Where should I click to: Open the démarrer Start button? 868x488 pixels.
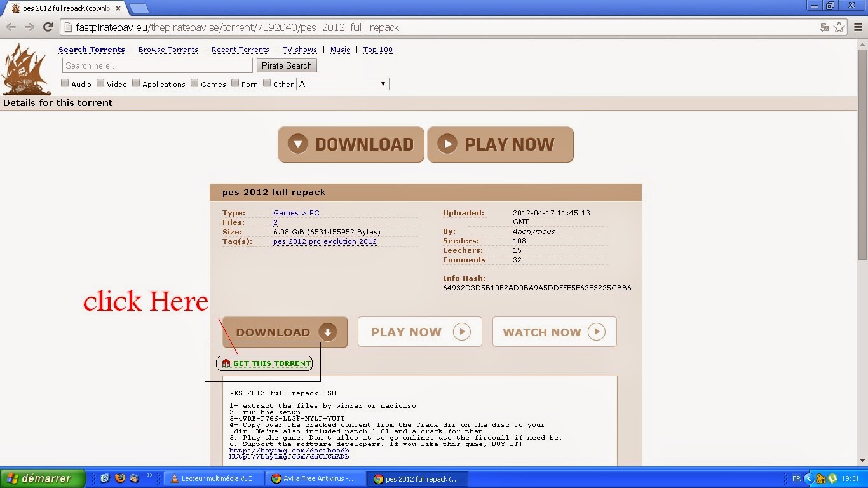[x=43, y=478]
